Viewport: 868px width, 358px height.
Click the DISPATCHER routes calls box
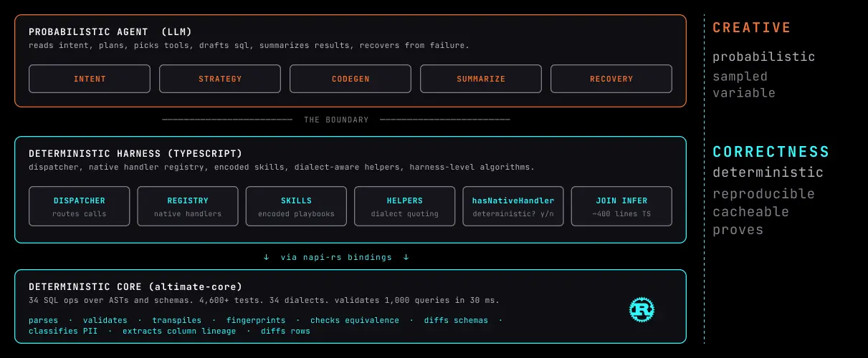80,206
